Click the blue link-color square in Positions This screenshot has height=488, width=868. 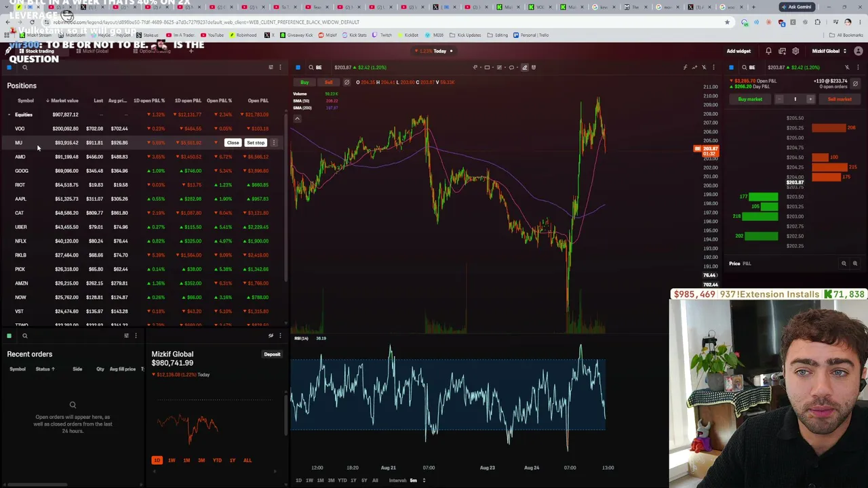[x=9, y=67]
